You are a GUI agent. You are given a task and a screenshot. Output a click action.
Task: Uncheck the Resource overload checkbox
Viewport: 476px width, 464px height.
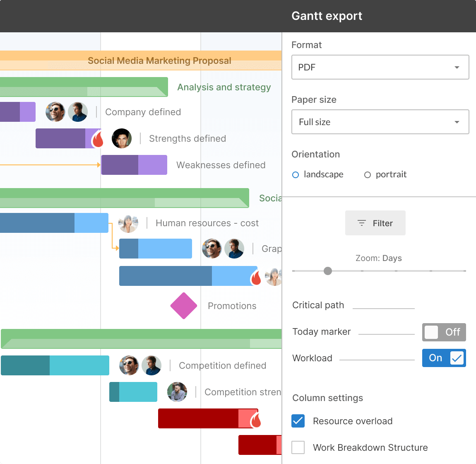[298, 421]
